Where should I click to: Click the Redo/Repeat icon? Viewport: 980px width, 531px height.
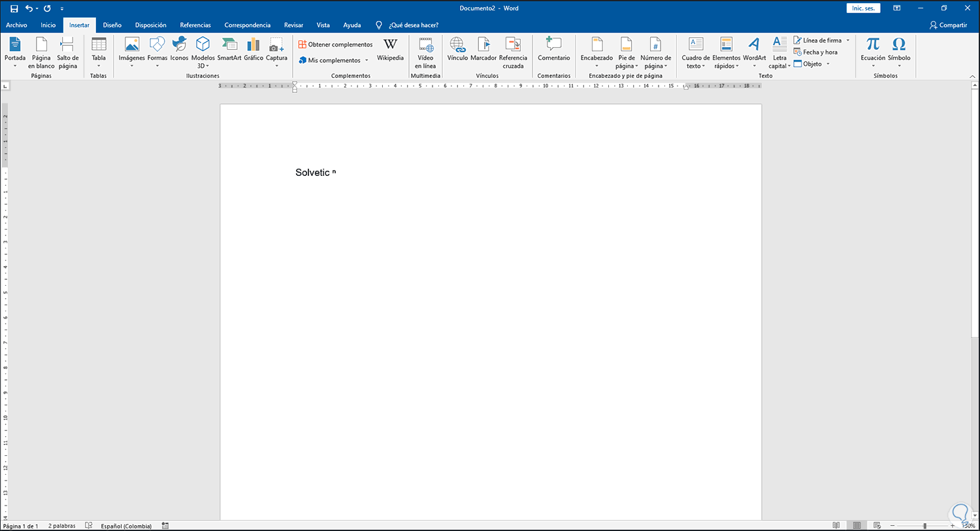coord(47,9)
